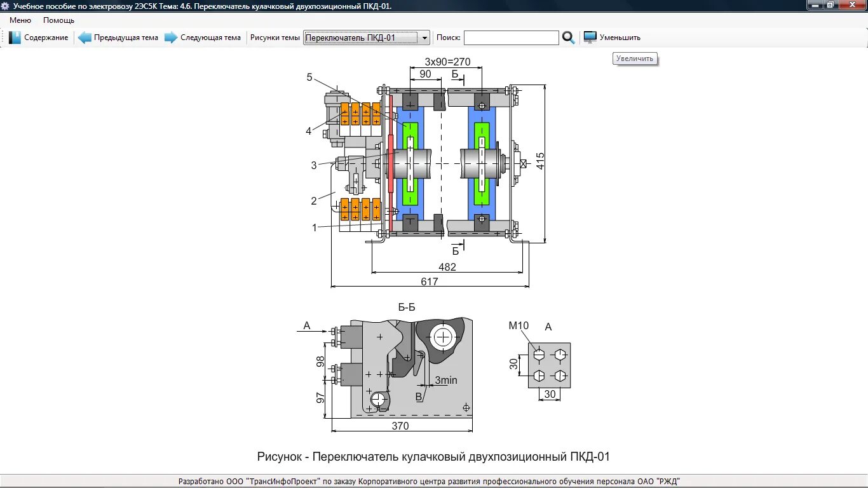
Task: Click the monitor icon next to Уменьшить
Action: tap(590, 37)
